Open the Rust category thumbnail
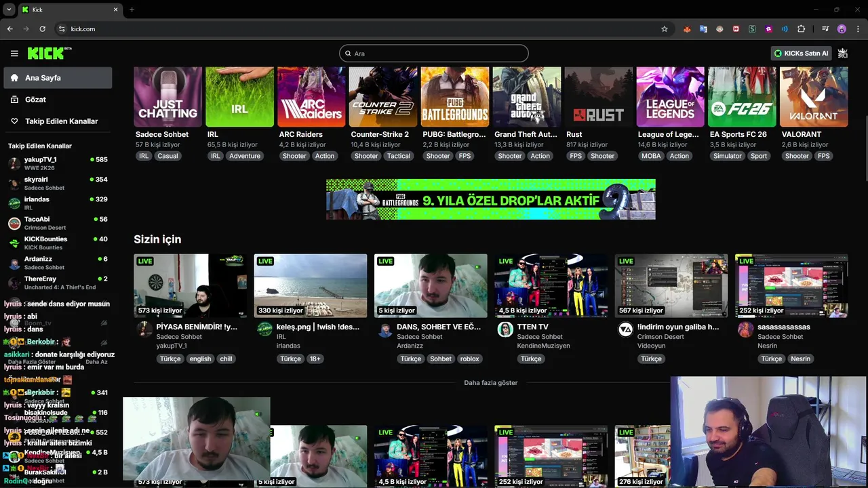868x488 pixels. pyautogui.click(x=599, y=97)
